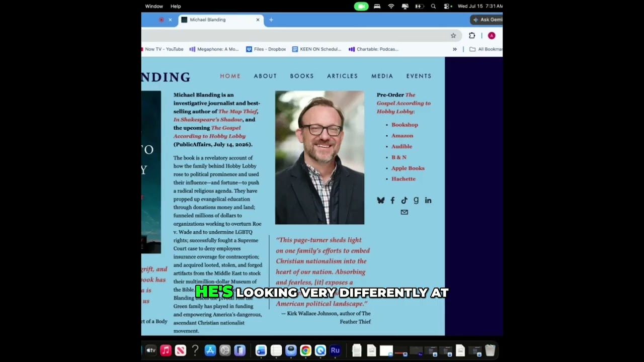Open the Music app in dock
Viewport: 644px width, 362px height.
[x=166, y=350]
